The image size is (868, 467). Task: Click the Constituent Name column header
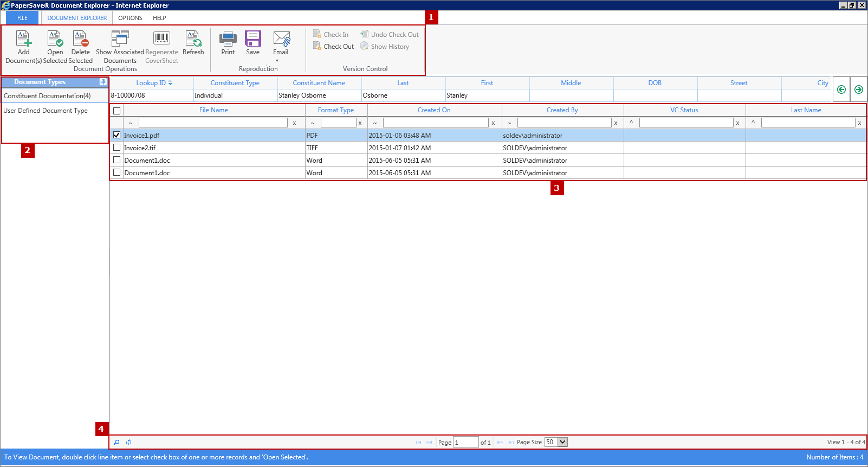coord(319,83)
